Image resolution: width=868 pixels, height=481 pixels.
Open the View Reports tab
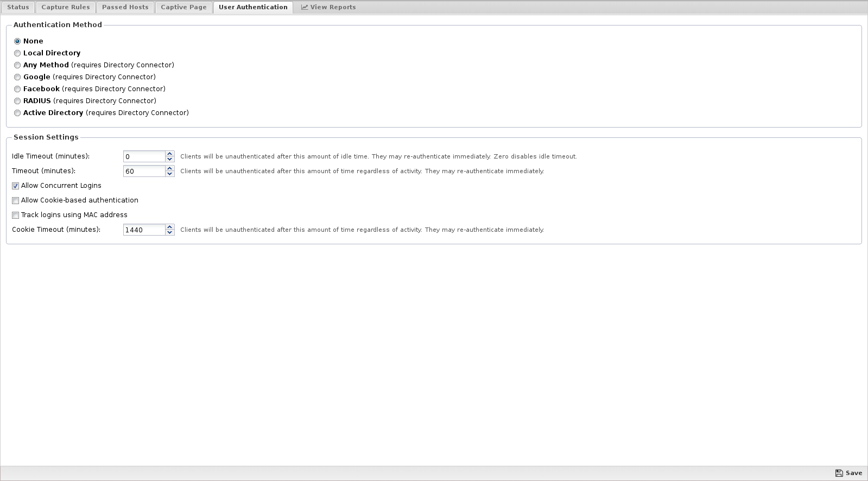328,7
